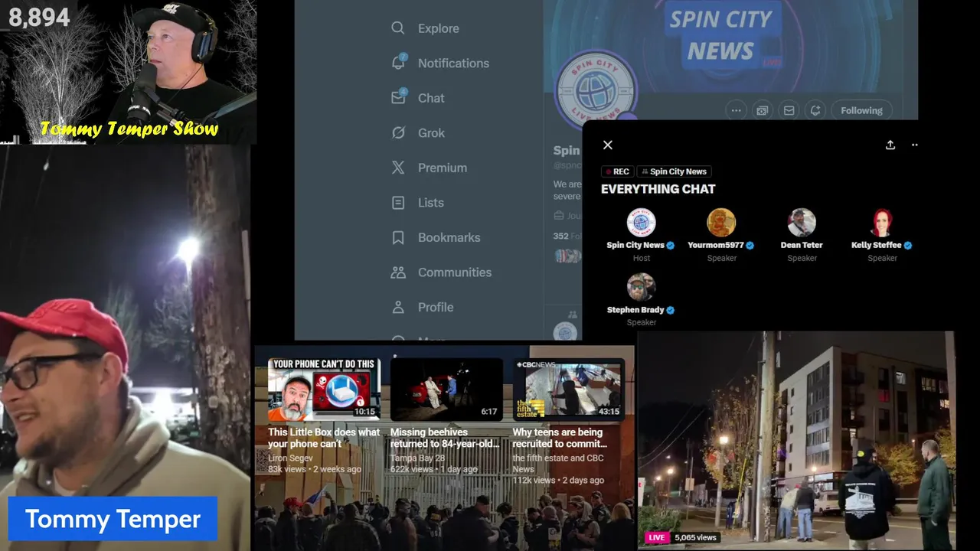Click title 'This Little Box does what your phone can't'
The image size is (980, 551).
pyautogui.click(x=324, y=438)
